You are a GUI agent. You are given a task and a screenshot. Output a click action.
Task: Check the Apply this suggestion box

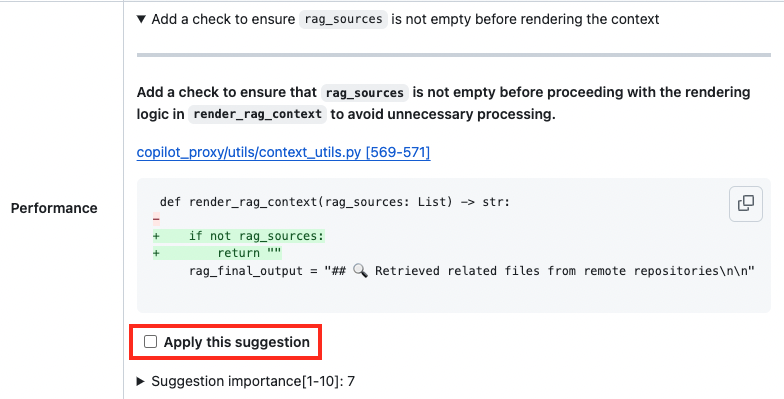tap(150, 342)
